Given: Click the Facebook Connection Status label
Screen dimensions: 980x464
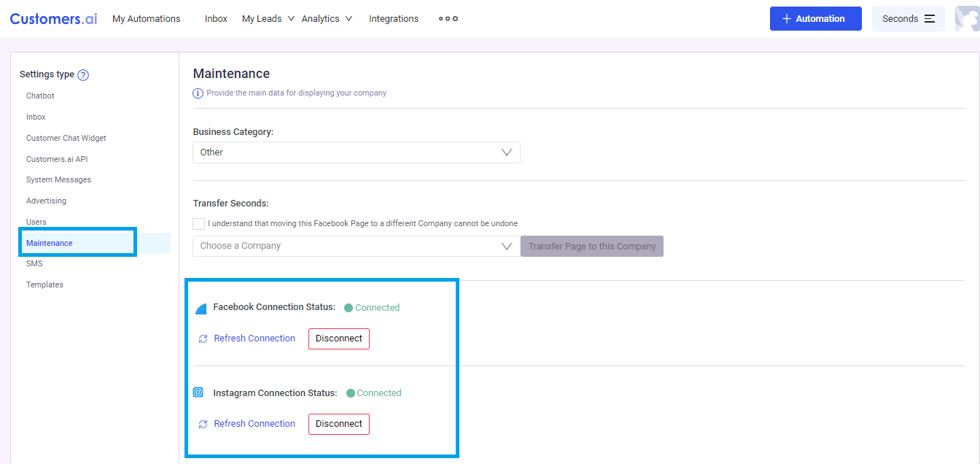Looking at the screenshot, I should pos(274,307).
